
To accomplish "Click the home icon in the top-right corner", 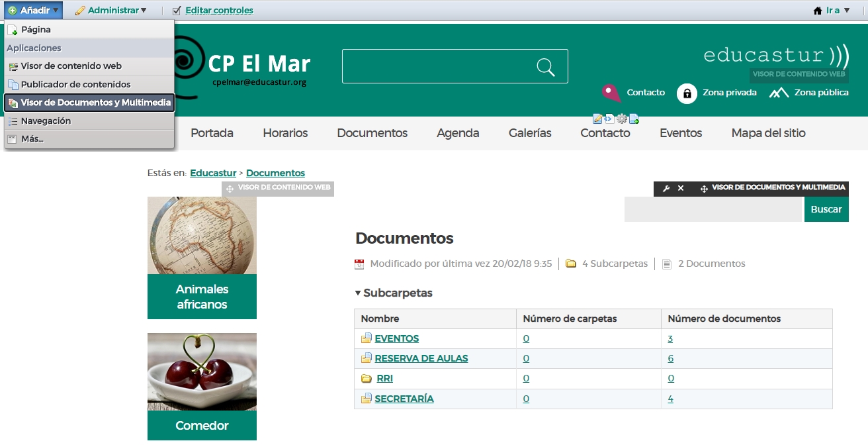I will tap(818, 11).
